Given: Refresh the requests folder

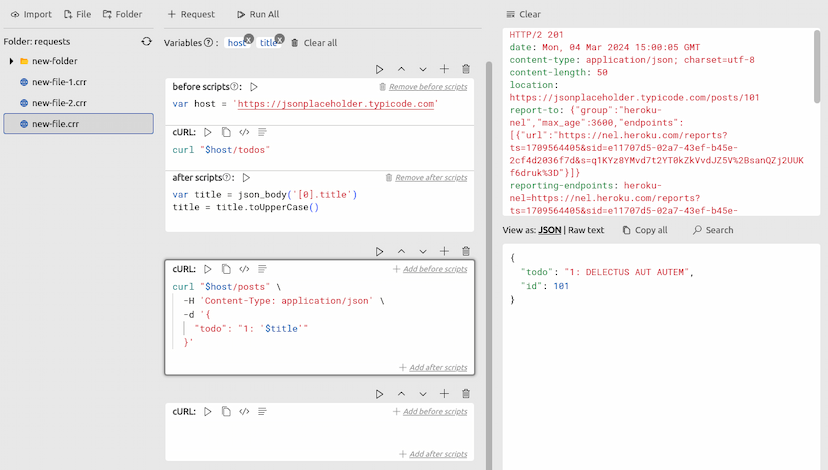Looking at the screenshot, I should [146, 41].
